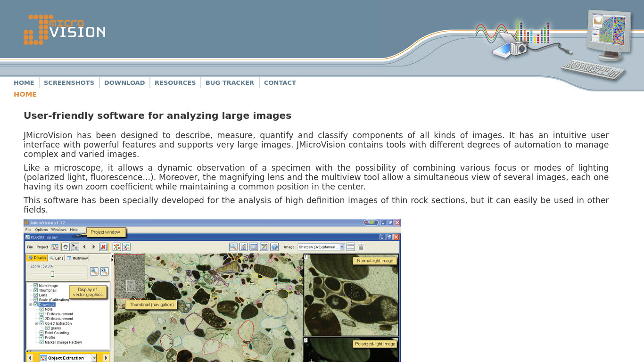Click the trash bin icon in toolbar
The width and height of the screenshot is (644, 362).
click(x=361, y=247)
